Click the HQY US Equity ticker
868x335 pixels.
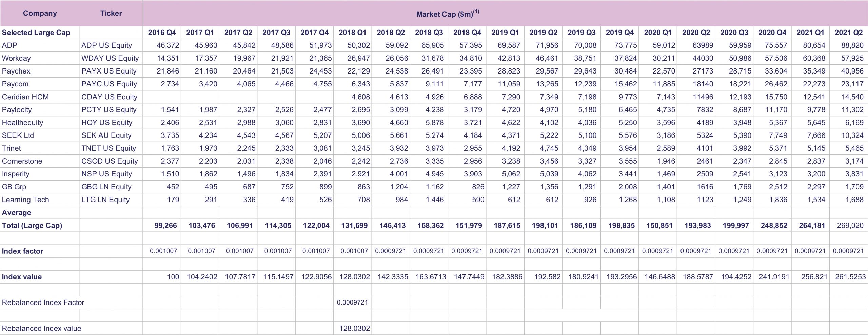coord(107,123)
